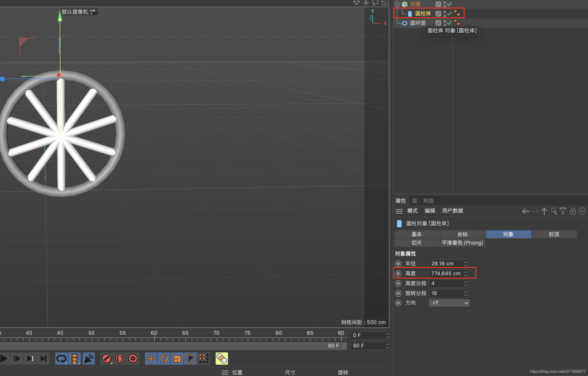Collapse the 克隆 tree node
Image resolution: width=588 pixels, height=376 pixels.
pyautogui.click(x=397, y=4)
